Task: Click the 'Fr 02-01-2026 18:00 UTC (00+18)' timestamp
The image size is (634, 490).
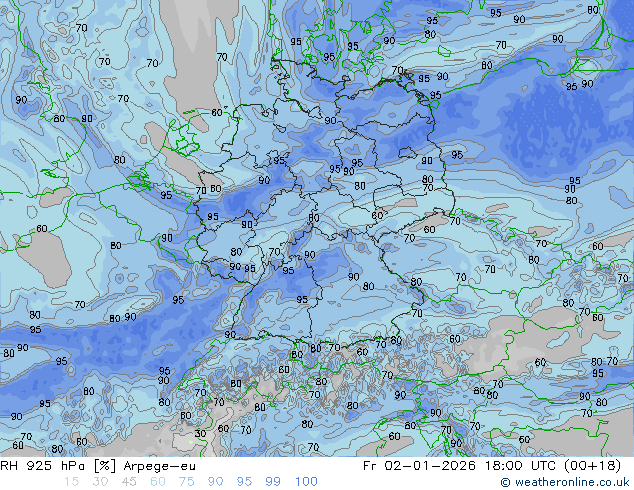Action: point(492,466)
